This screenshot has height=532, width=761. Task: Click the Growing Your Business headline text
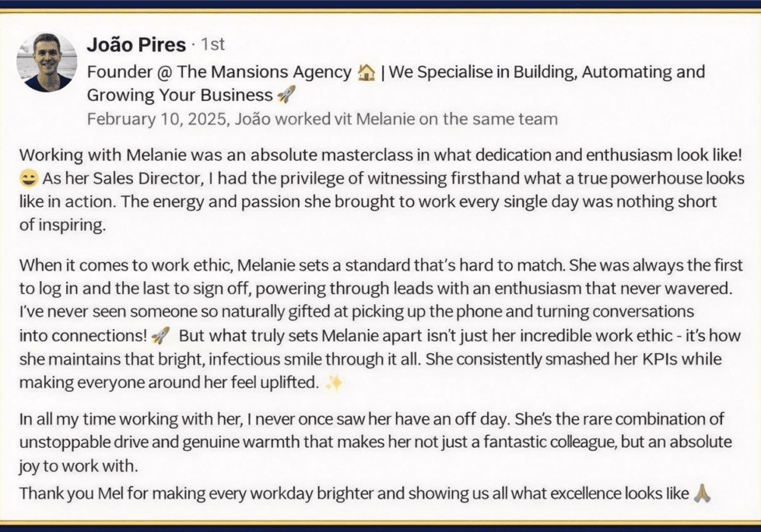coord(180,95)
